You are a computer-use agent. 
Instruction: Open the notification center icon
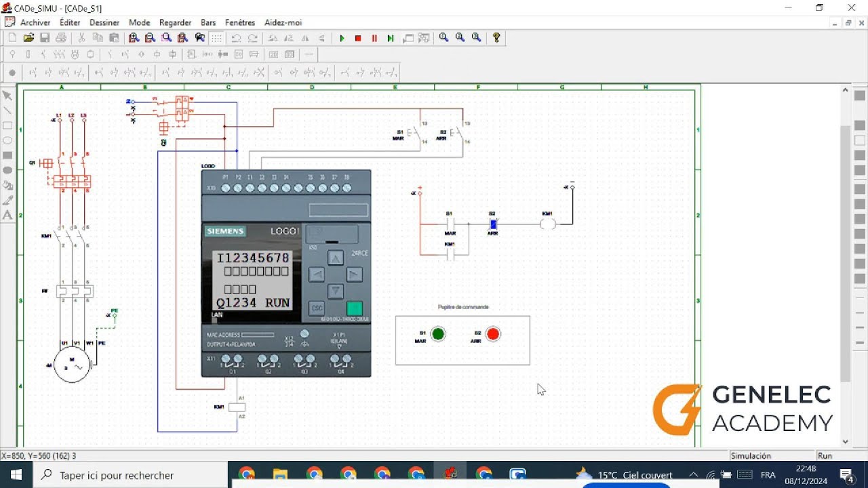pyautogui.click(x=846, y=474)
